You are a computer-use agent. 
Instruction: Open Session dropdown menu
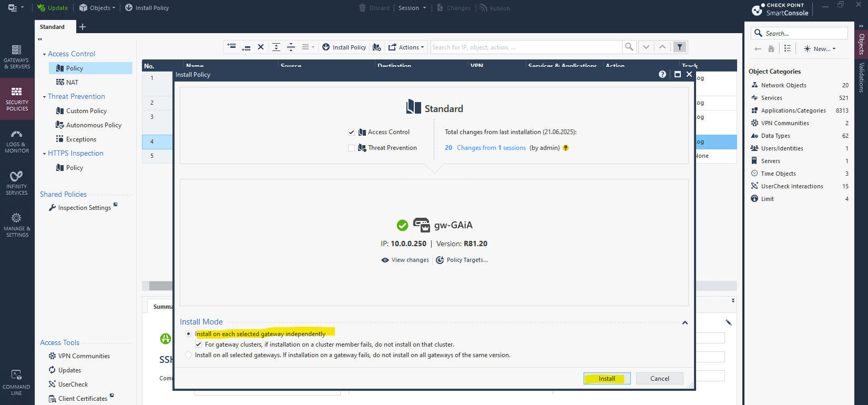pos(412,8)
